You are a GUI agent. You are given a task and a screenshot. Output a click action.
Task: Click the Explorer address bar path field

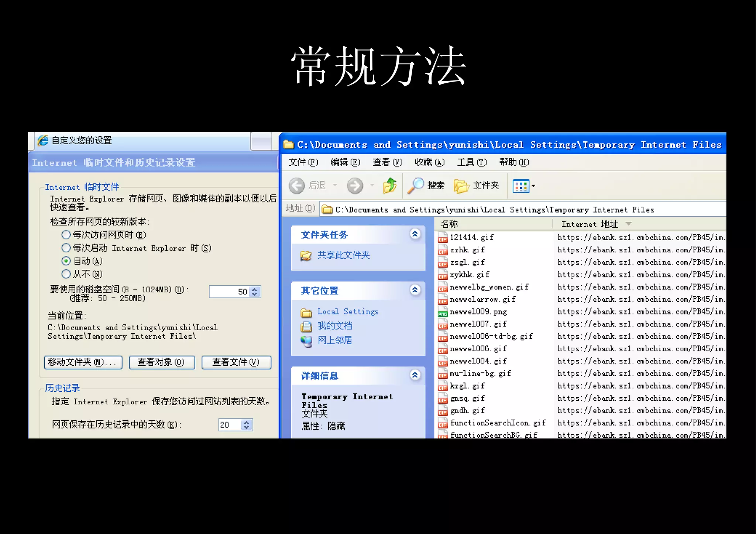522,210
